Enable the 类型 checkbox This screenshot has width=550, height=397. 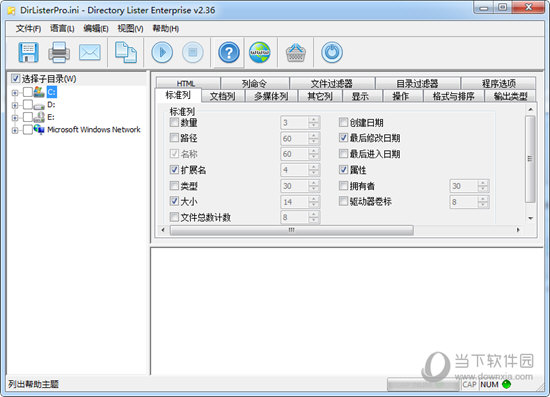174,185
